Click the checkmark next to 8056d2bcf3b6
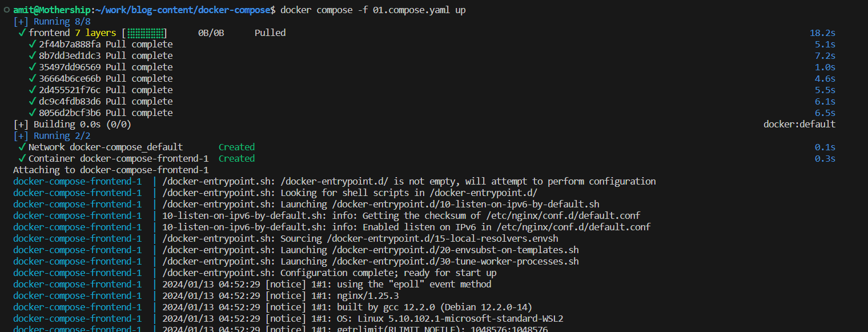The height and width of the screenshot is (332, 868). coord(32,113)
